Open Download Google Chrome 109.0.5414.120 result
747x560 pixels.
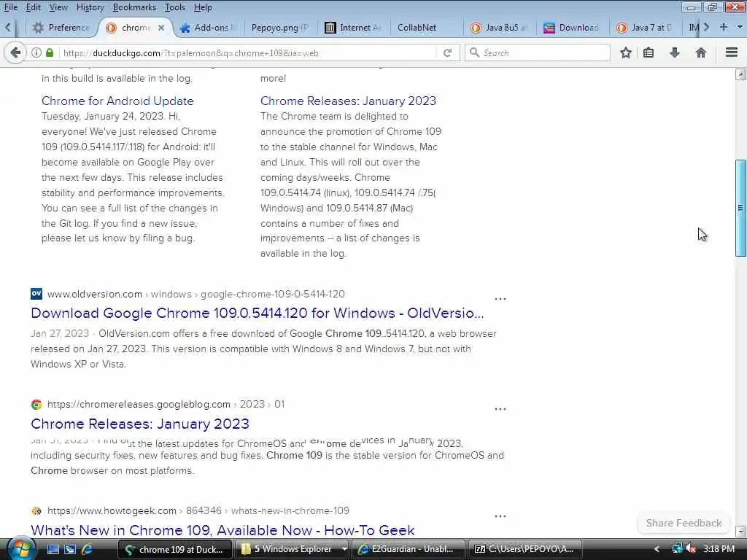tap(258, 313)
